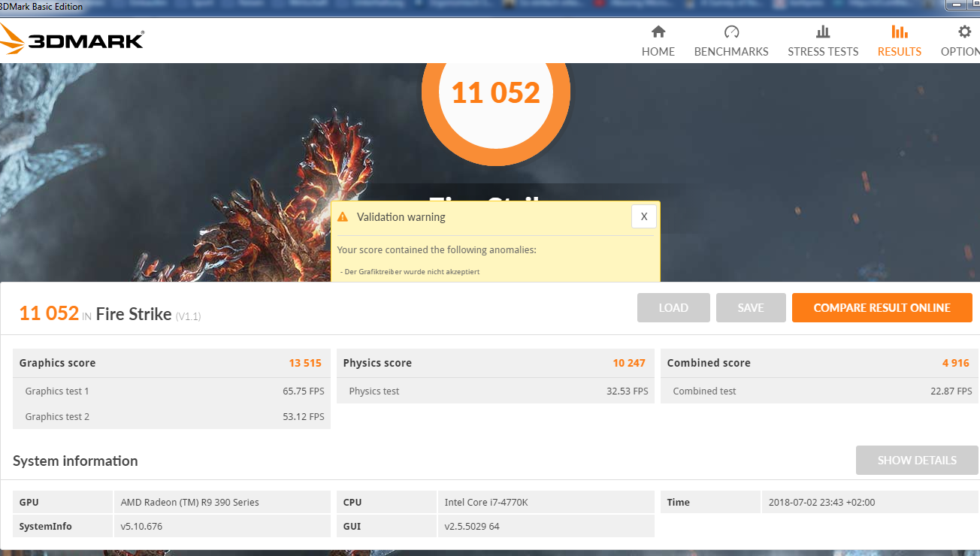Click the 65.75 FPS value

304,391
